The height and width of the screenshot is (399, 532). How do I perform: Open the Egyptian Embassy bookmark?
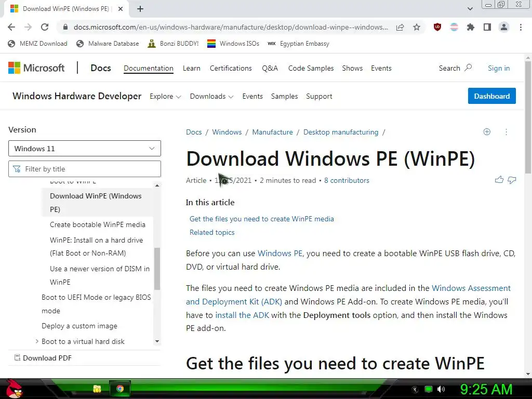click(x=298, y=44)
